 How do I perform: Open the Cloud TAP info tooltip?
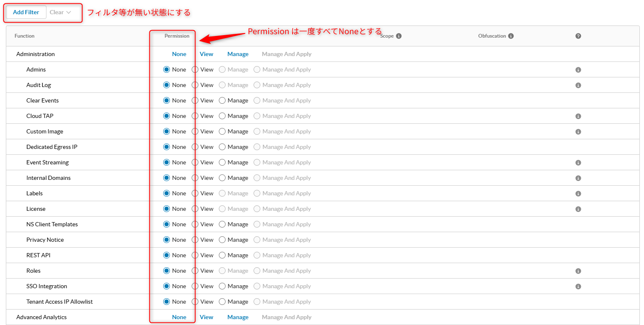(578, 116)
